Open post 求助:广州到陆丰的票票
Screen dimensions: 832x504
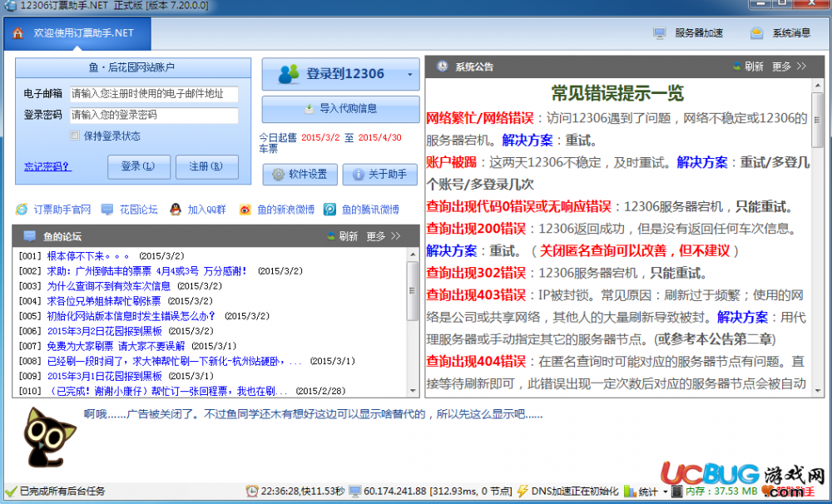(147, 271)
